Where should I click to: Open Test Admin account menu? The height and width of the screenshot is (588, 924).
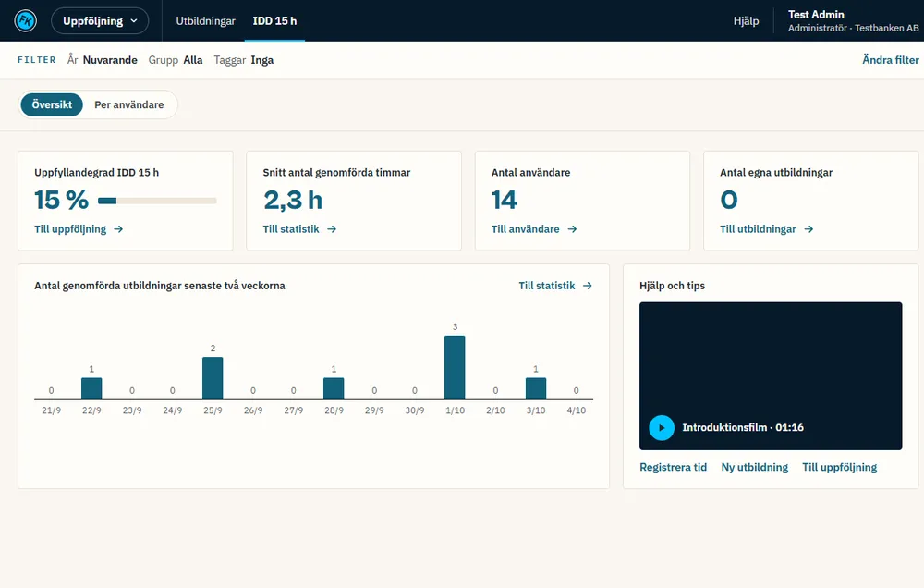click(853, 20)
